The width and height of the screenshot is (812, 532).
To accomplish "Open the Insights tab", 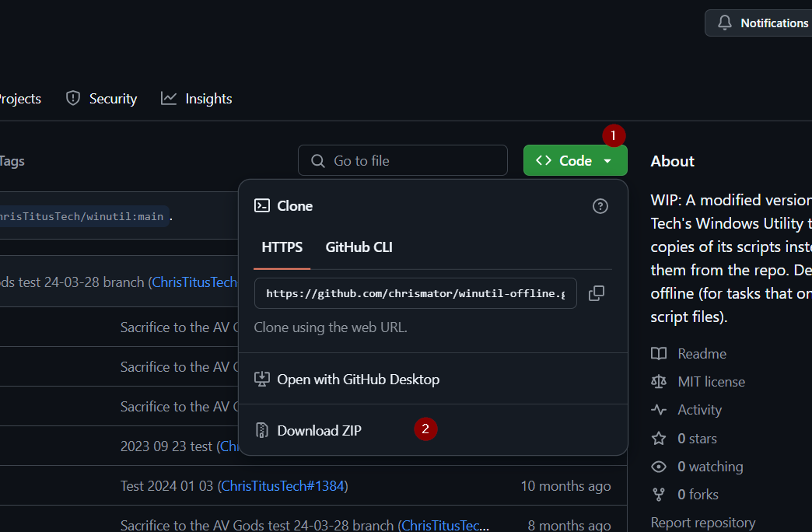I will coord(196,99).
